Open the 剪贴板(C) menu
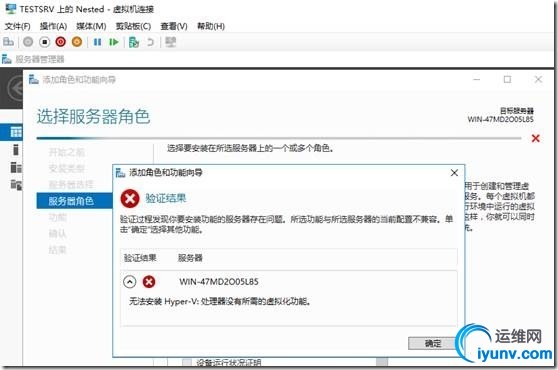558x370 pixels. click(x=133, y=26)
